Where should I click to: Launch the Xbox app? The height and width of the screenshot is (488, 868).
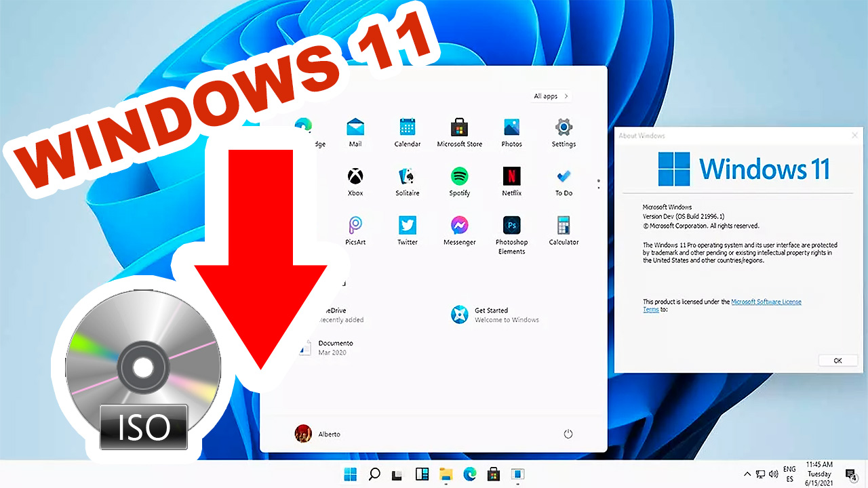[355, 182]
